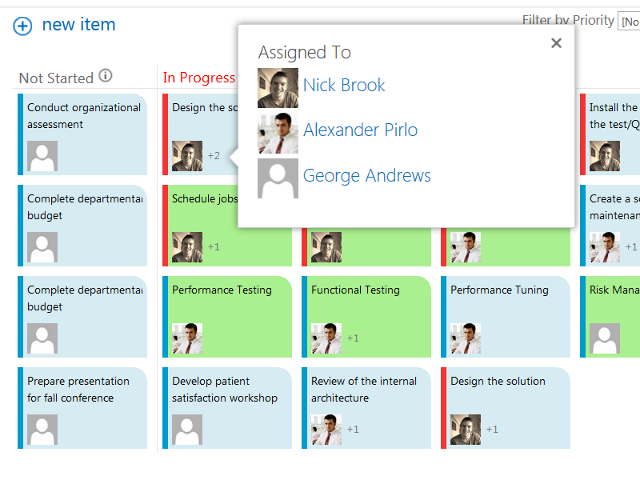This screenshot has height=480, width=640.
Task: Open Alexander Pirlo's profile link
Action: [x=360, y=130]
